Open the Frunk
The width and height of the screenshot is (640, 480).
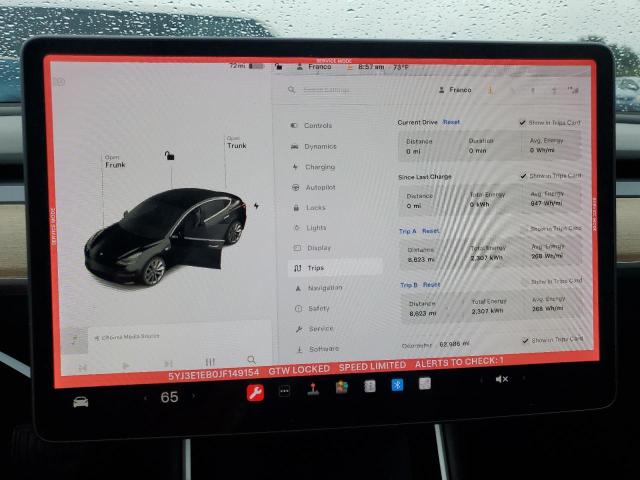click(115, 162)
